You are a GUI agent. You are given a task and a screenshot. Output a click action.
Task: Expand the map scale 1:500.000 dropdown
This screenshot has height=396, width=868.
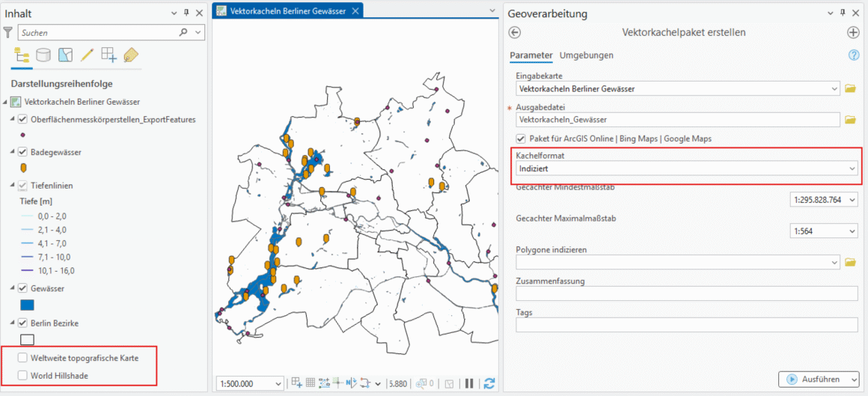[x=278, y=383]
